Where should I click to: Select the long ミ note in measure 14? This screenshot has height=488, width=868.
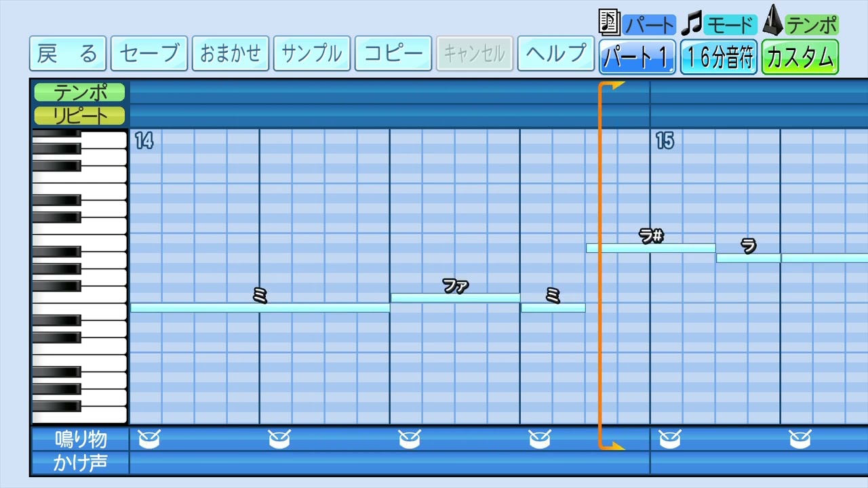pyautogui.click(x=260, y=308)
